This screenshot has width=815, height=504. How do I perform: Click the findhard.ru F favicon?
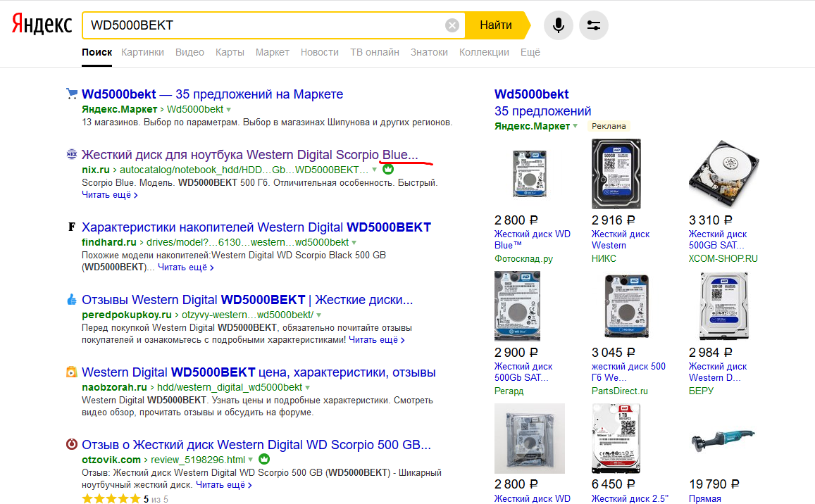click(72, 227)
